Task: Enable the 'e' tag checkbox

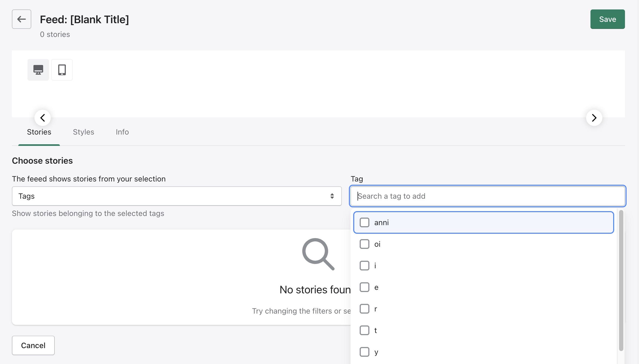Action: pyautogui.click(x=365, y=287)
